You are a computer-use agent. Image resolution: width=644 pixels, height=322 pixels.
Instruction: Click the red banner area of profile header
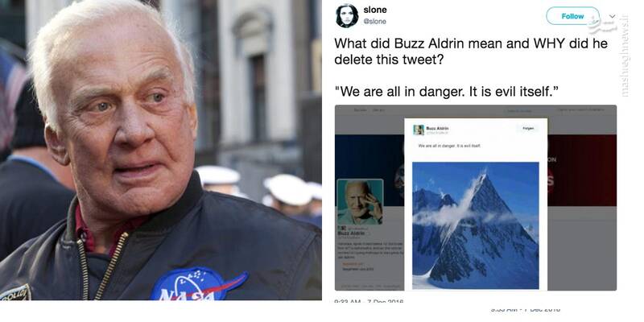581,170
